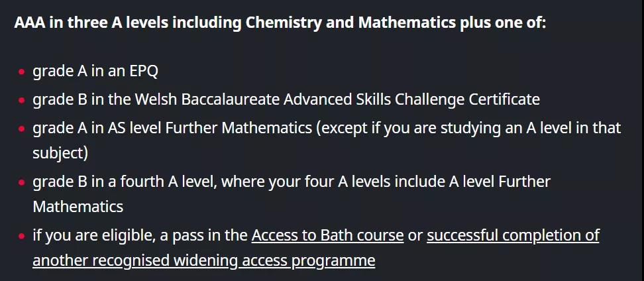Click the word Mathematics on the wrapped line

(x=78, y=206)
